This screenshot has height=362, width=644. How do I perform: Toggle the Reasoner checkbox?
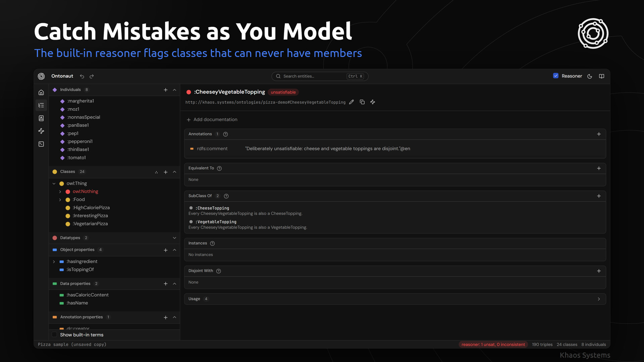(x=556, y=76)
